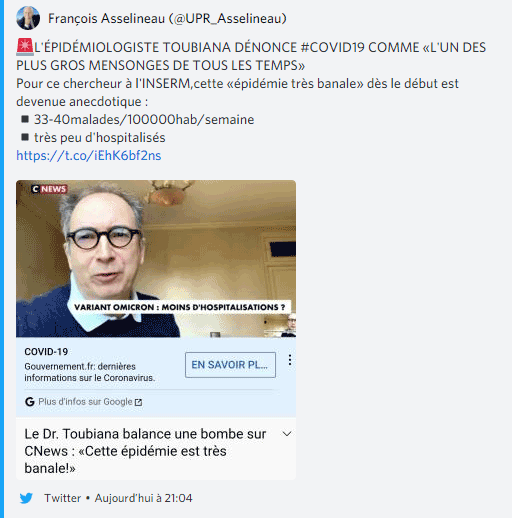Click the video title Le Dr. Toubiana balance

pos(145,451)
